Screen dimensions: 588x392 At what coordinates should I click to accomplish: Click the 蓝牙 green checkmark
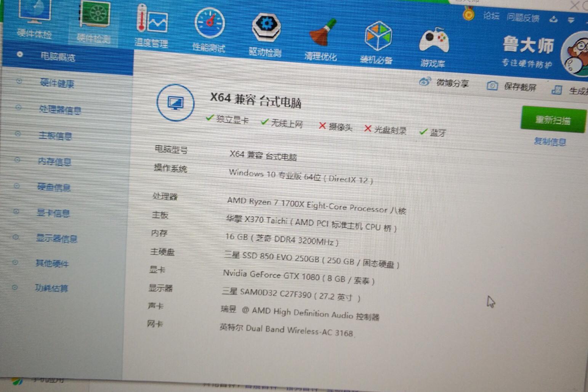(x=423, y=132)
